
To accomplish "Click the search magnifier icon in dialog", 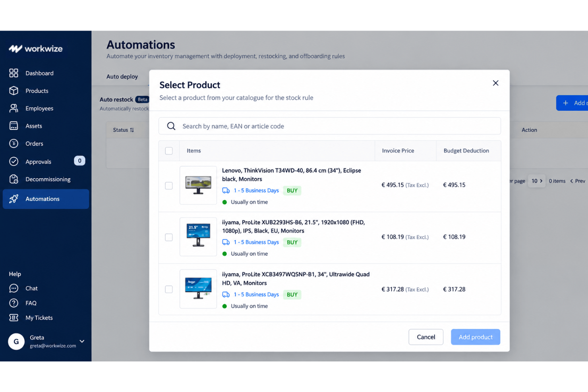I will tap(171, 126).
